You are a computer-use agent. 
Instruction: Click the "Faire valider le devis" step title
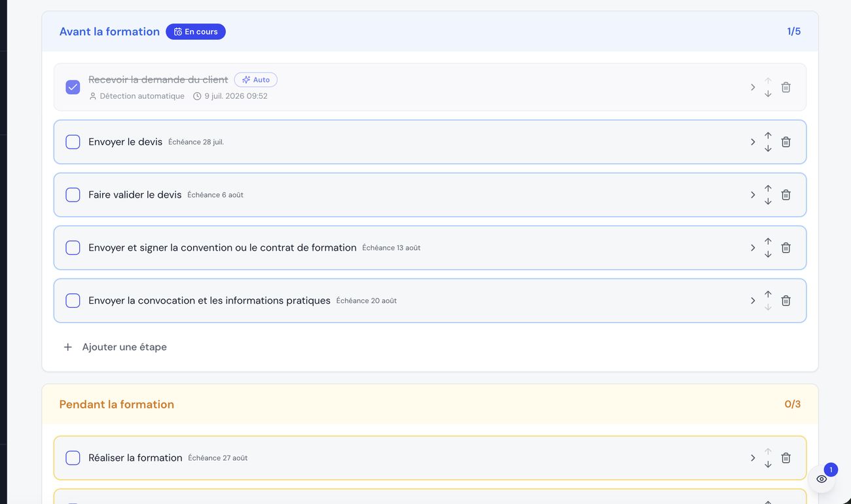tap(135, 195)
